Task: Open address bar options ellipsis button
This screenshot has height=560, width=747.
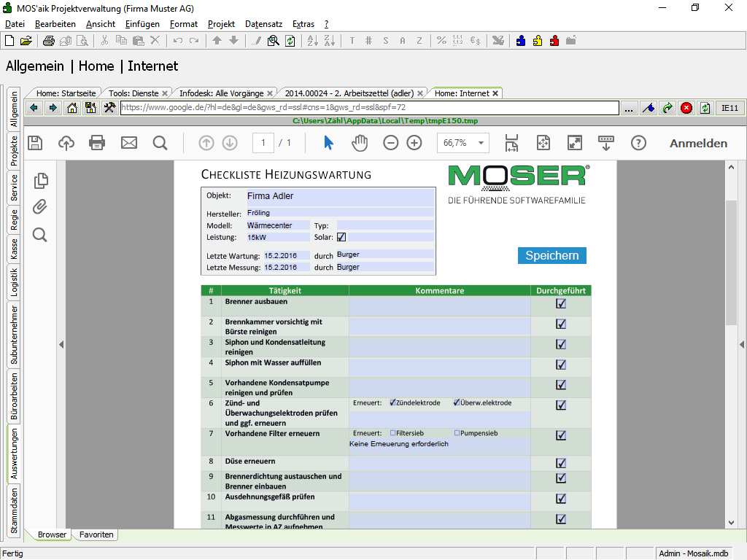Action: [629, 108]
